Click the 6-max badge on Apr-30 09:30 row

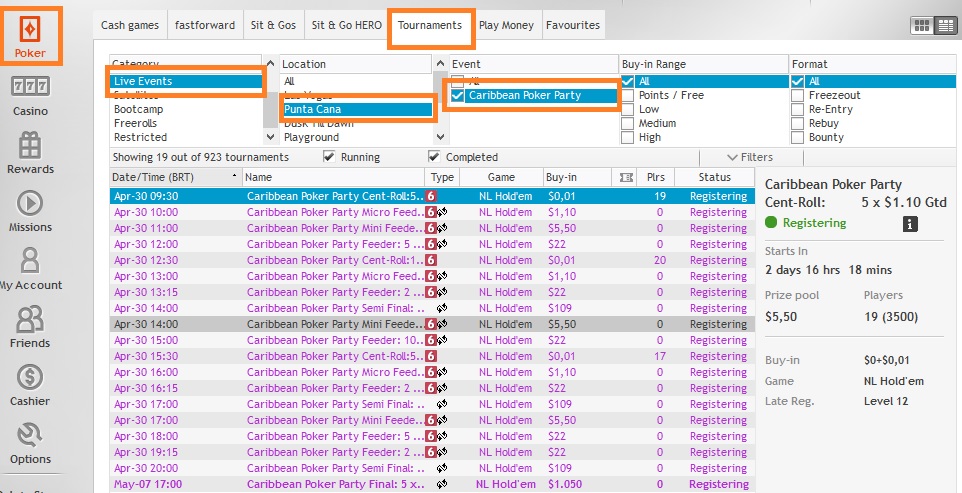tap(431, 196)
